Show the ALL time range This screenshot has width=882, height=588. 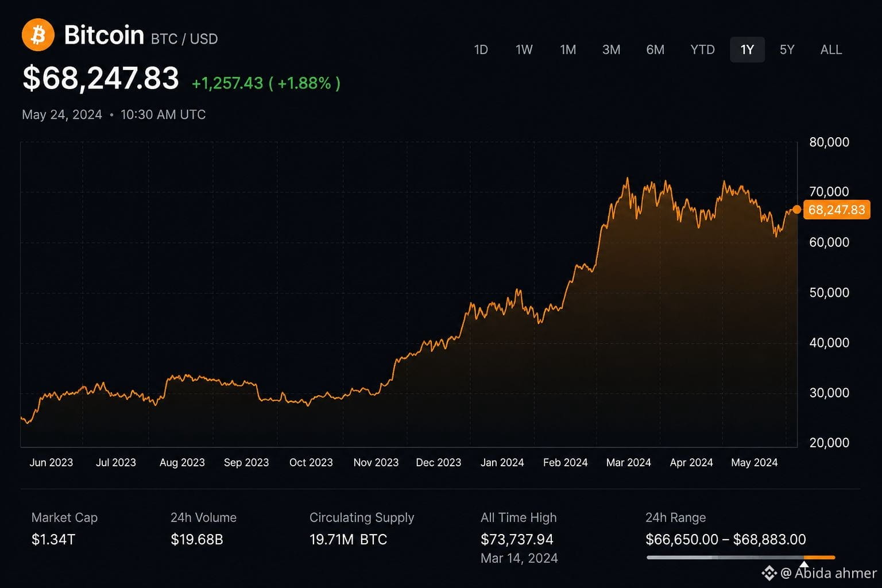coord(831,50)
